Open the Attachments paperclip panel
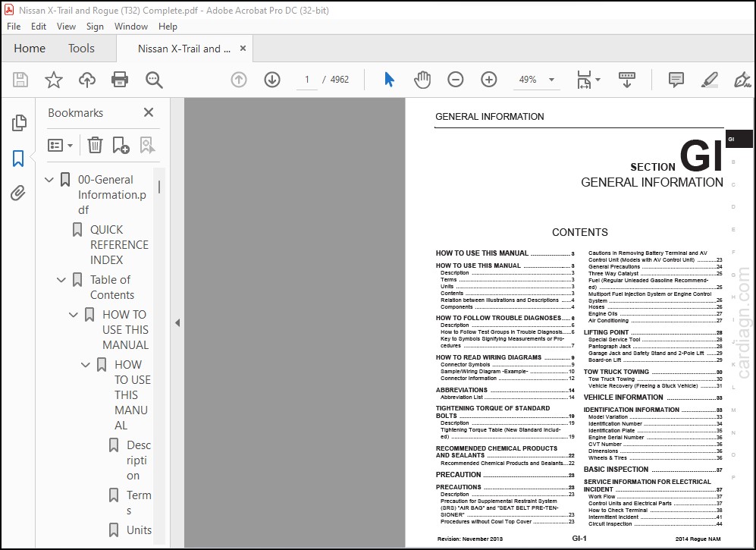This screenshot has height=550, width=756. coord(18,193)
